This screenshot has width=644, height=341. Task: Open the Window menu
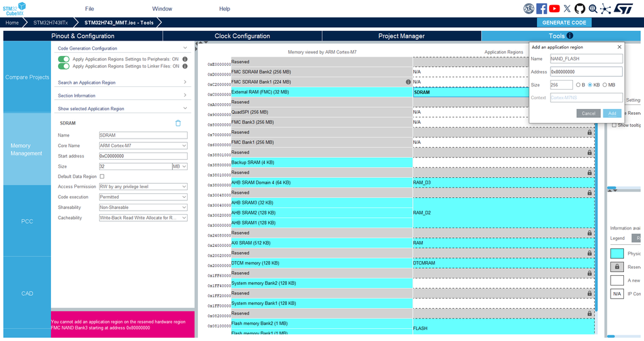coord(162,8)
